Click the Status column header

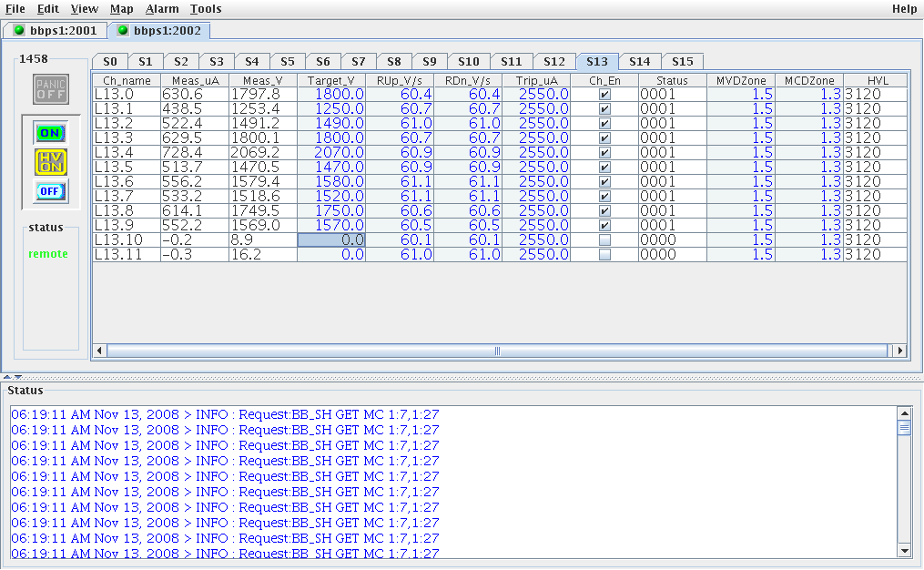coord(673,81)
